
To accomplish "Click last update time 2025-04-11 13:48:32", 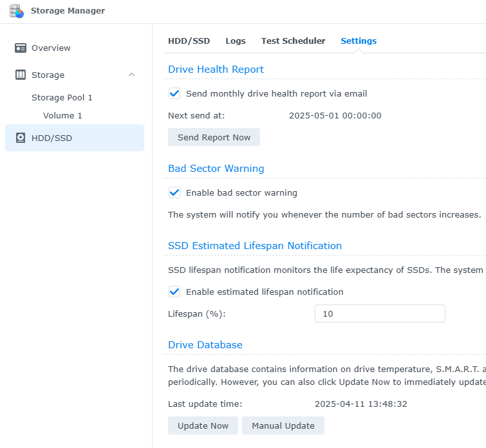I will (x=361, y=404).
